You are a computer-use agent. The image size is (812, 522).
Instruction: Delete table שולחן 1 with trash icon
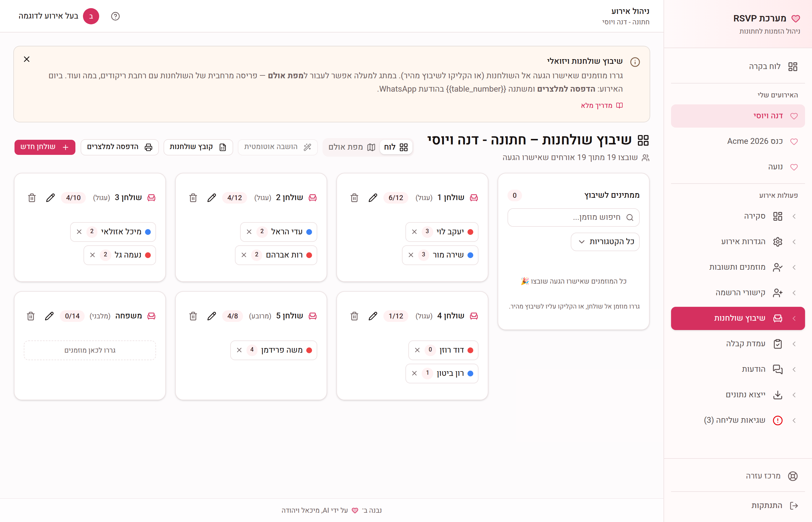pyautogui.click(x=354, y=197)
